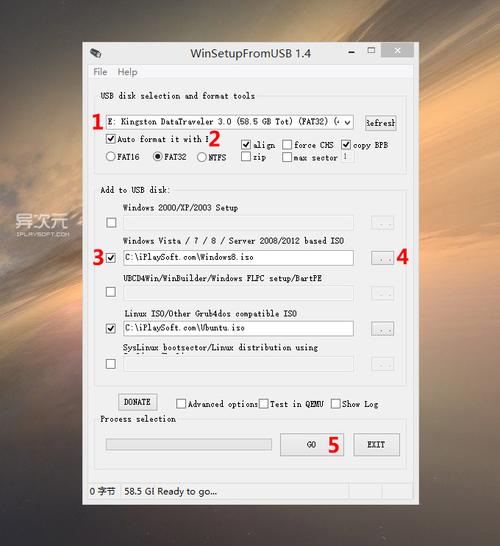Click the EXIT button

[376, 445]
